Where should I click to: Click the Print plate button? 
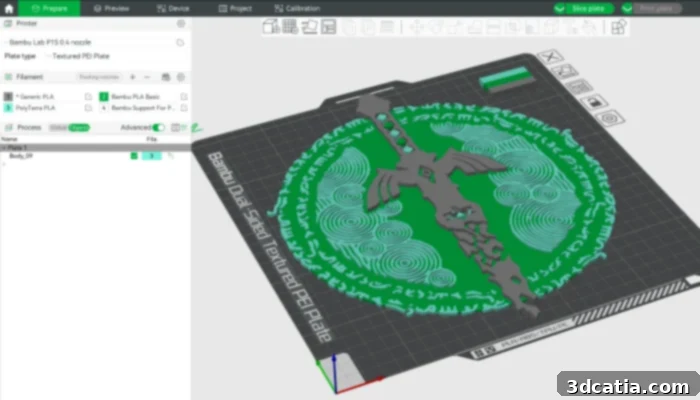click(656, 8)
